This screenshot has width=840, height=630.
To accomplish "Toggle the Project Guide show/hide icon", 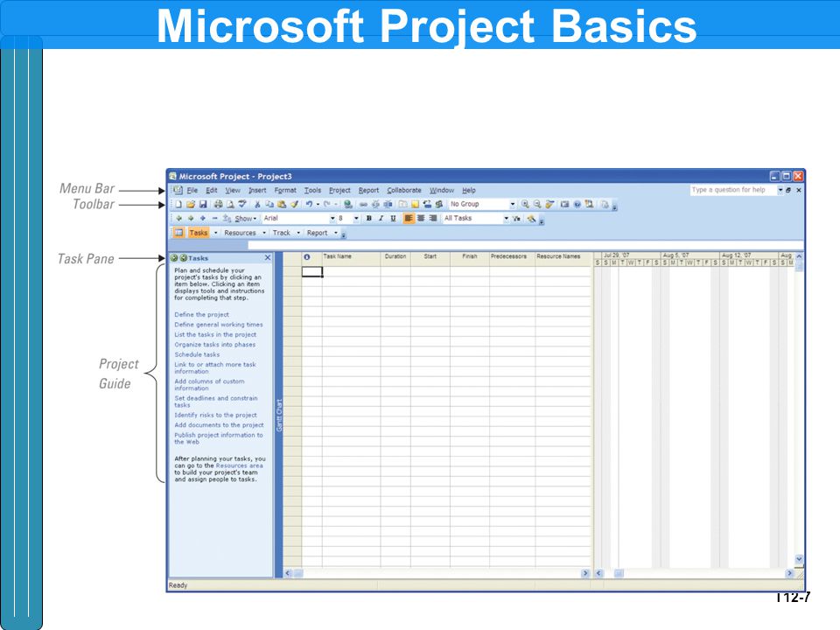I will [x=178, y=233].
